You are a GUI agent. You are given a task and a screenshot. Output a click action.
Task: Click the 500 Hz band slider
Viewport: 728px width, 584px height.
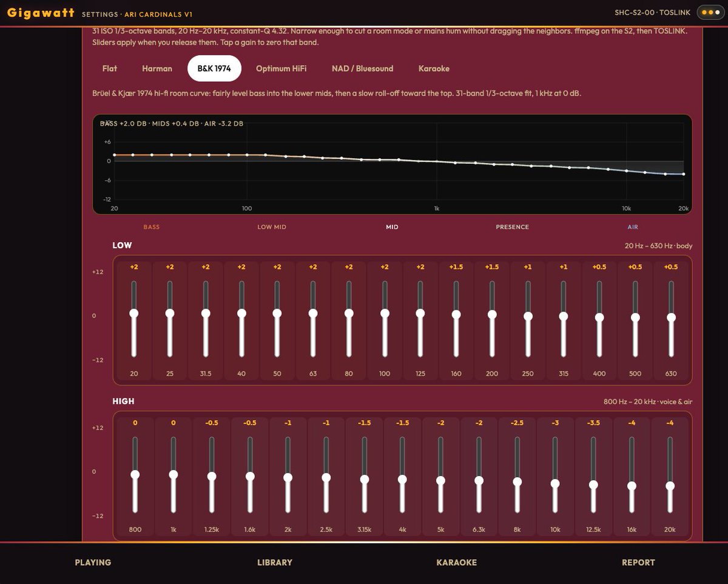click(x=635, y=319)
